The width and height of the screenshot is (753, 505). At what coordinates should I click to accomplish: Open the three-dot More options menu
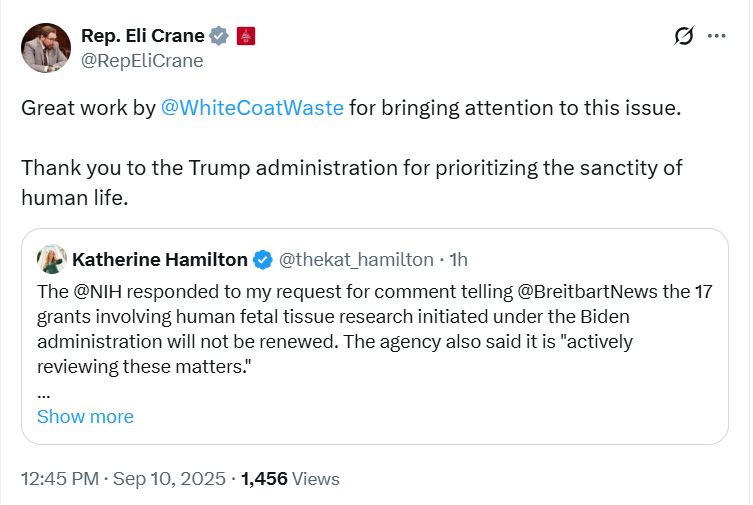(x=716, y=36)
